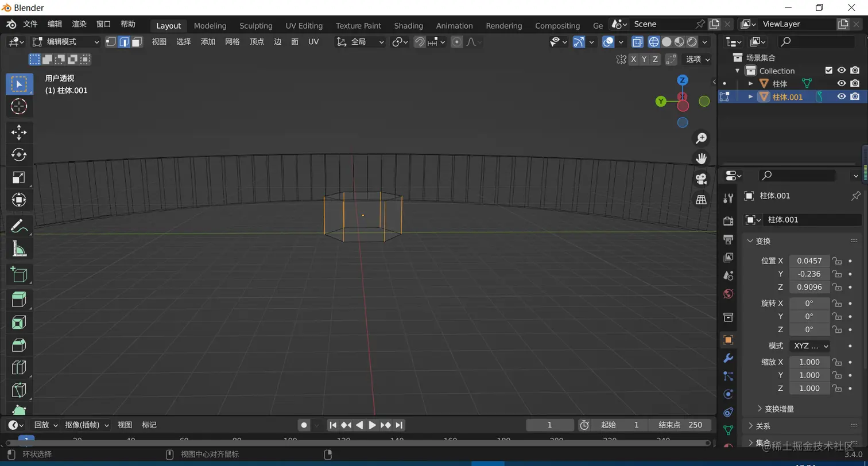
Task: Select the Move tool in left toolbar
Action: pos(19,132)
